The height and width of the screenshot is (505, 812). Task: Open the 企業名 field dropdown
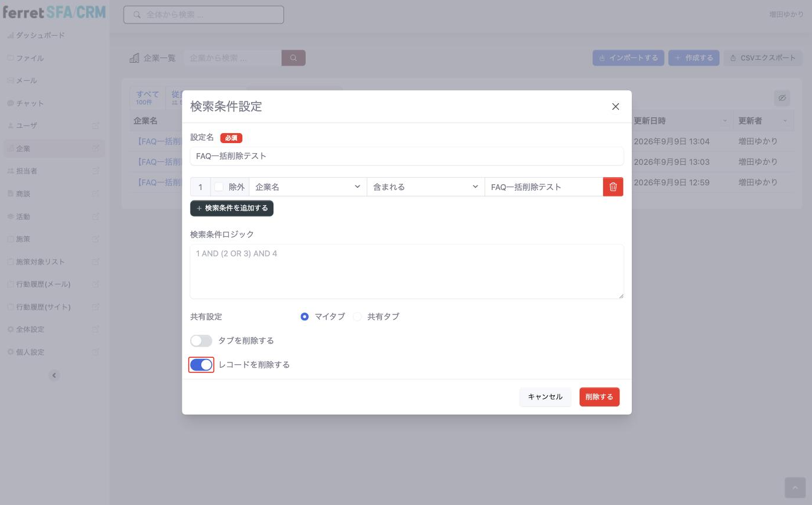[x=308, y=187]
